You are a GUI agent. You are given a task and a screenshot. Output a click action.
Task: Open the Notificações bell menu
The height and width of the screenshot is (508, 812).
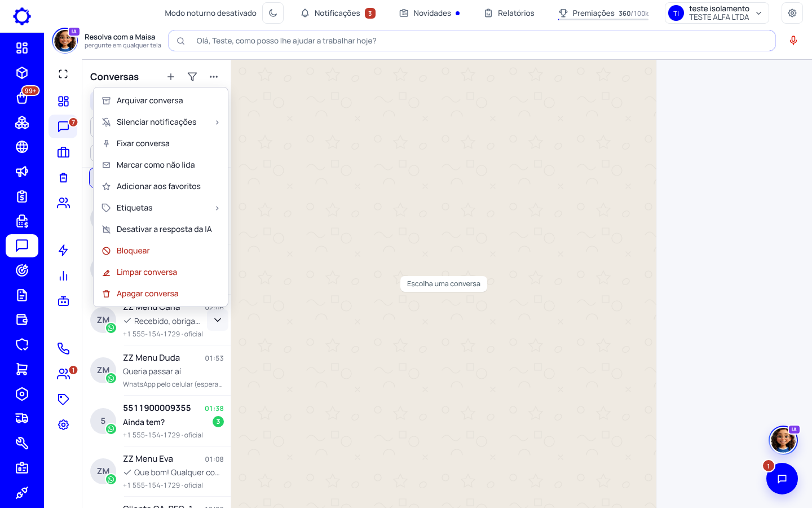coord(338,13)
